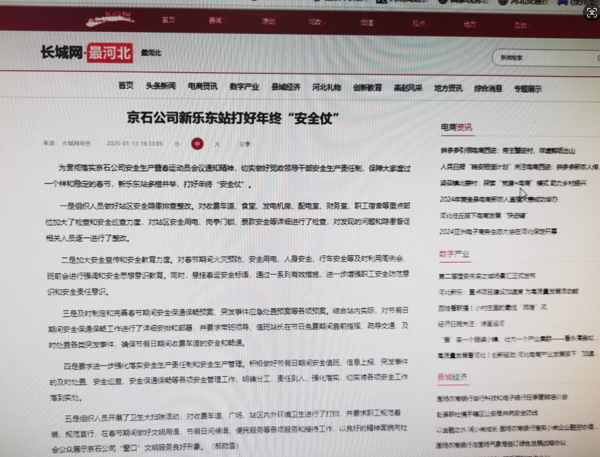Open the 基层风采 category
Screen dimensions: 600x457
pos(408,88)
